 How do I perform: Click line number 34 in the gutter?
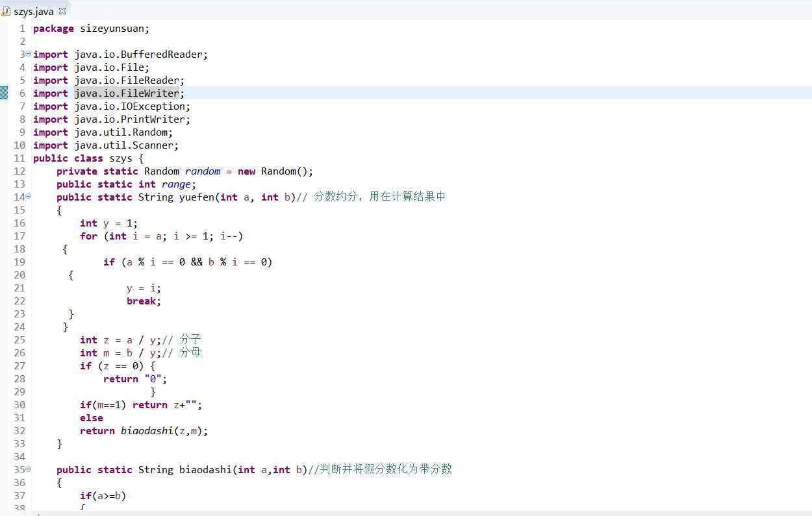[19, 457]
